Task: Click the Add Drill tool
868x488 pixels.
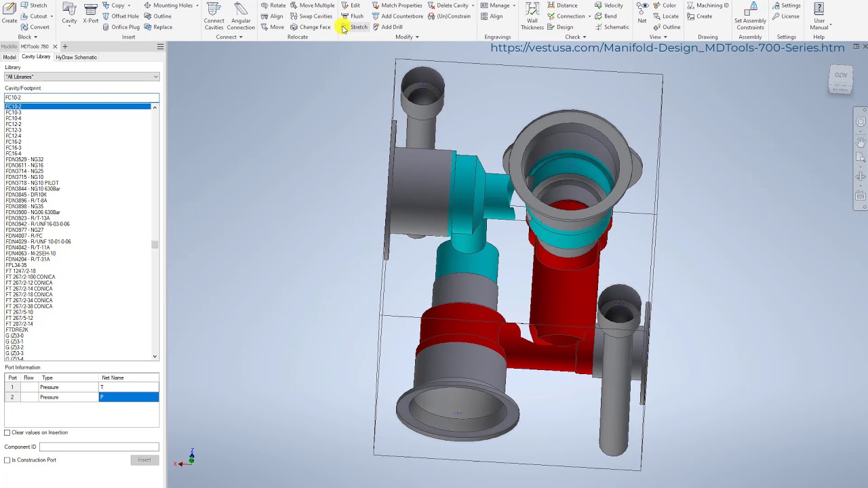Action: (387, 27)
